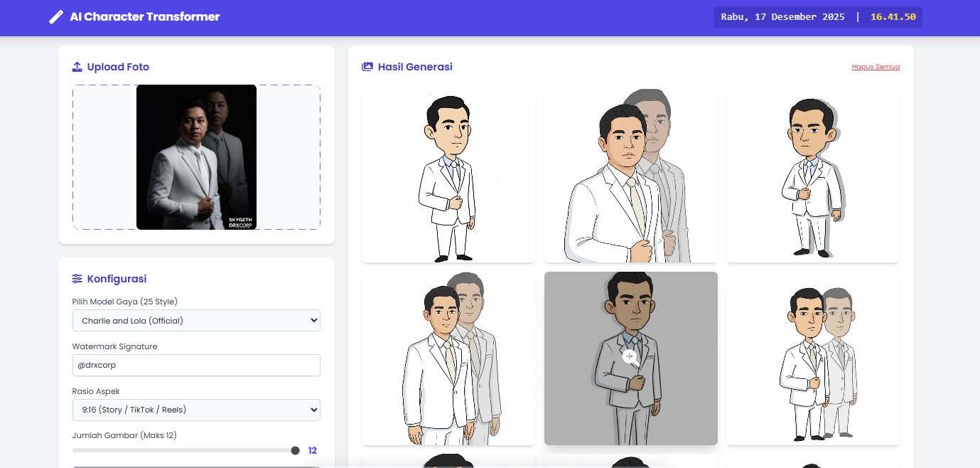Image resolution: width=980 pixels, height=468 pixels.
Task: Adjust the Jumlah Gambar slider handle
Action: click(x=295, y=450)
